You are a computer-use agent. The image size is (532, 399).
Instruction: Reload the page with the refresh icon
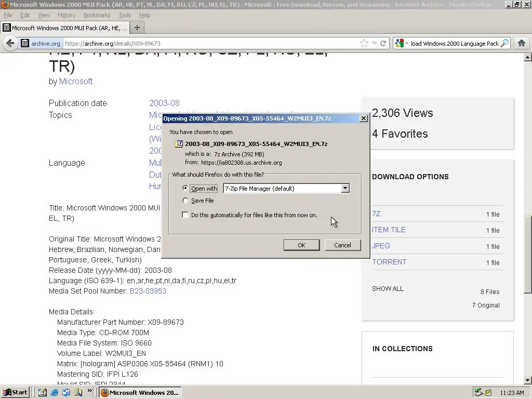coord(383,44)
